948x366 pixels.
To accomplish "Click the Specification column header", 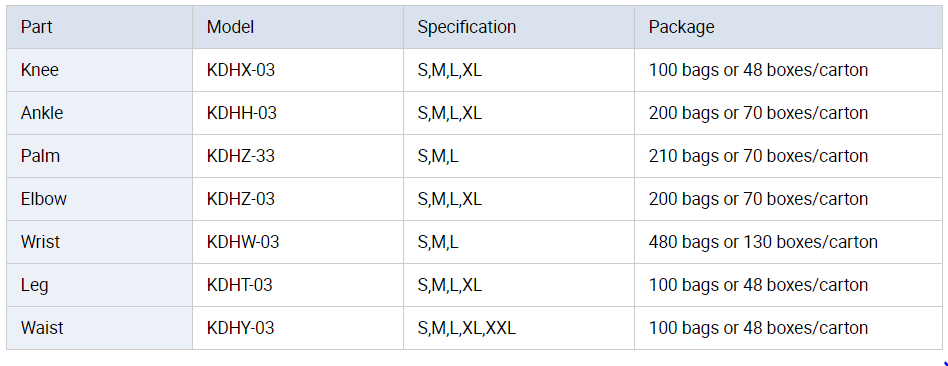I will [x=519, y=27].
